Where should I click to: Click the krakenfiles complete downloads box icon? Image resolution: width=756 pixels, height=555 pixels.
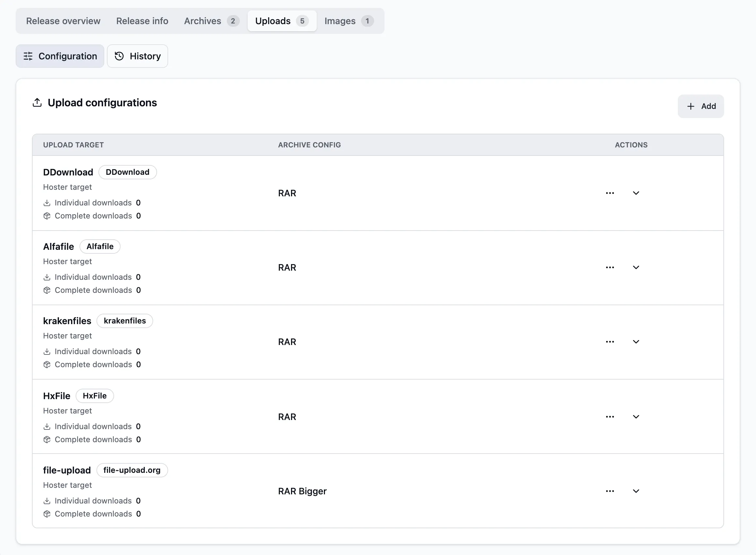point(47,365)
